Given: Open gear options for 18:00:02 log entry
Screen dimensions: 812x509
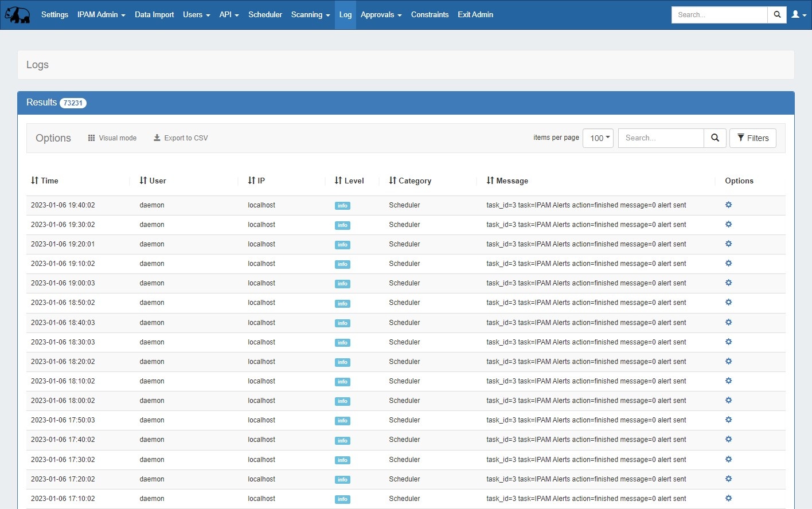Looking at the screenshot, I should tap(728, 401).
